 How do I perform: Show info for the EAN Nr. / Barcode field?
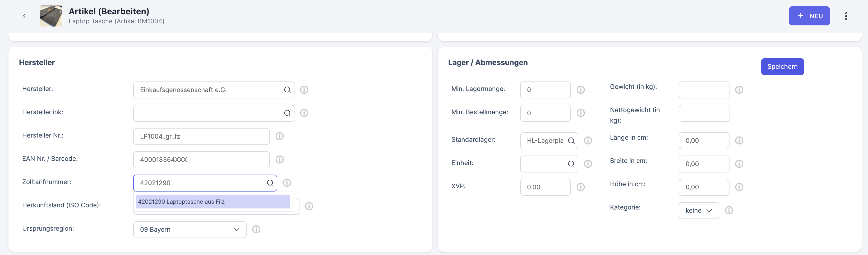point(279,160)
